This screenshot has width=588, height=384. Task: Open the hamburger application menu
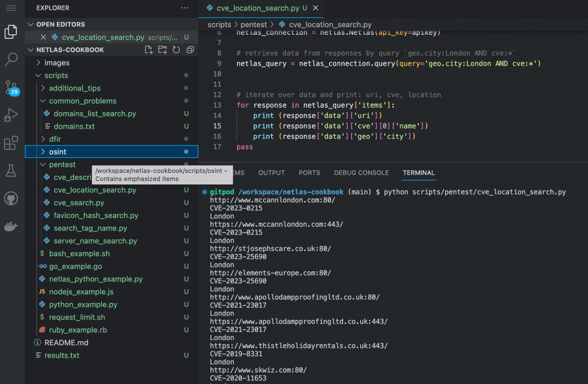(11, 8)
